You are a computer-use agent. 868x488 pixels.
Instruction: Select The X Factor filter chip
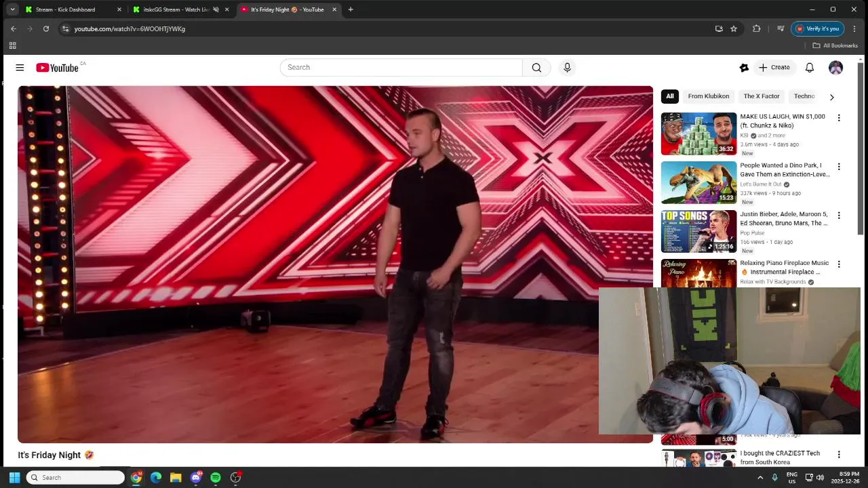click(x=762, y=96)
